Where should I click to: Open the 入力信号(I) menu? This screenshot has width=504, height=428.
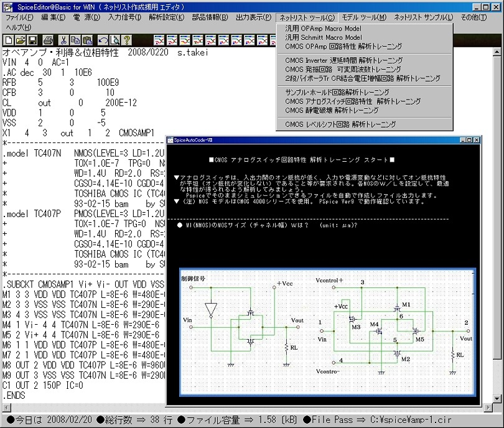(124, 17)
